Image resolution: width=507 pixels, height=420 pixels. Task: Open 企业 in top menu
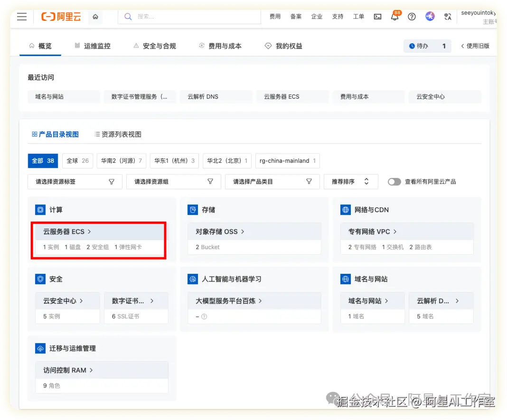(x=317, y=17)
